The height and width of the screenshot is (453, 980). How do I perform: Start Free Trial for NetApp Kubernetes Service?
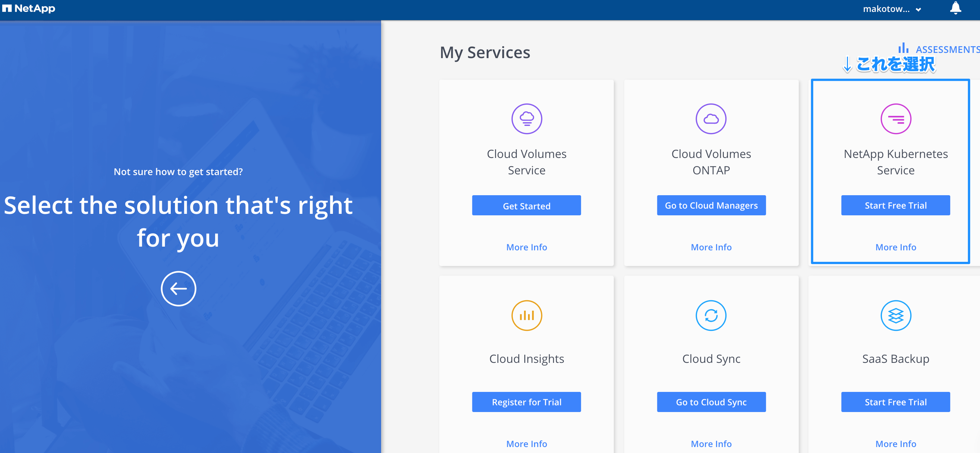[x=895, y=205]
